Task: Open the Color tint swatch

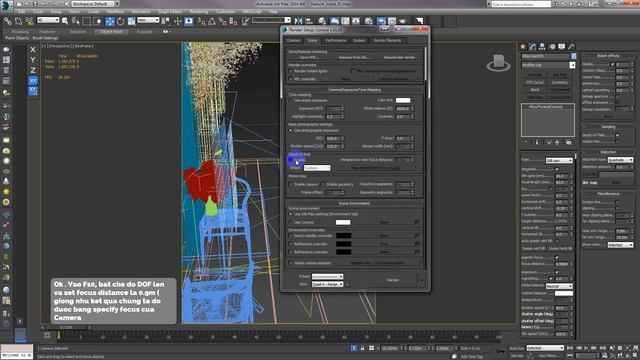Action: (x=403, y=100)
